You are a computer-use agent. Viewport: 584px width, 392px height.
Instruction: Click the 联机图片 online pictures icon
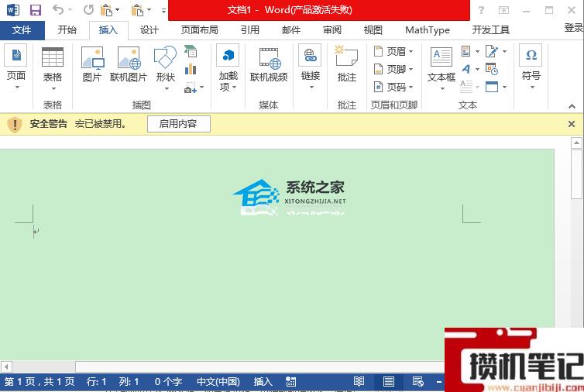click(129, 64)
